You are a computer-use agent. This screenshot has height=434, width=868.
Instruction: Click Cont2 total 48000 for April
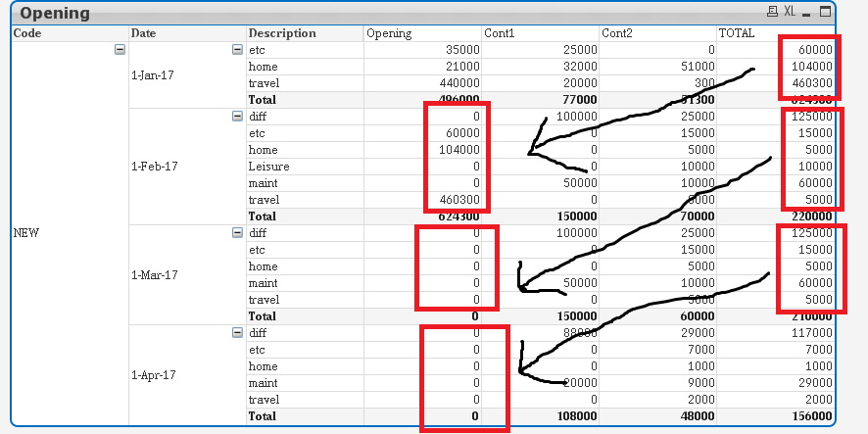tap(698, 415)
